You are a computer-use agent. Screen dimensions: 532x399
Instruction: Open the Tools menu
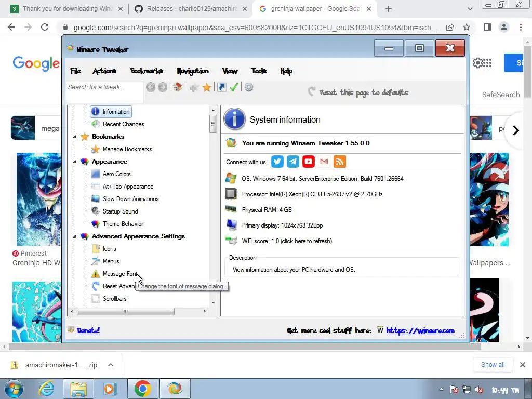[x=259, y=71]
